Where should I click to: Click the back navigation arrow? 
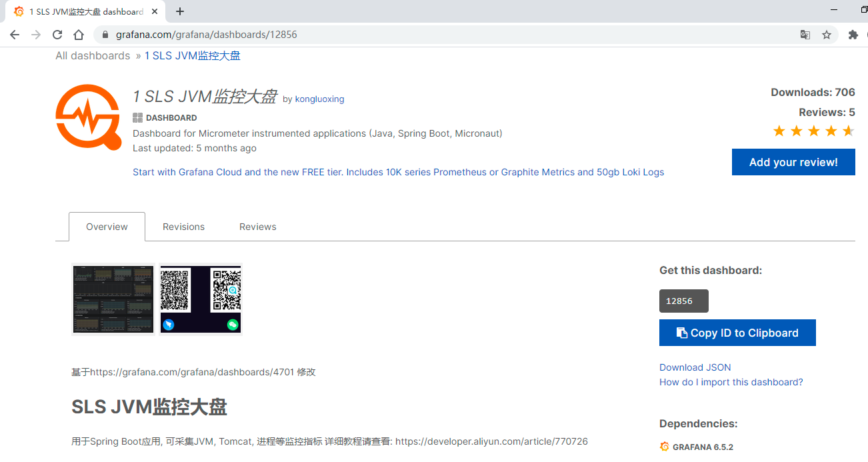14,34
